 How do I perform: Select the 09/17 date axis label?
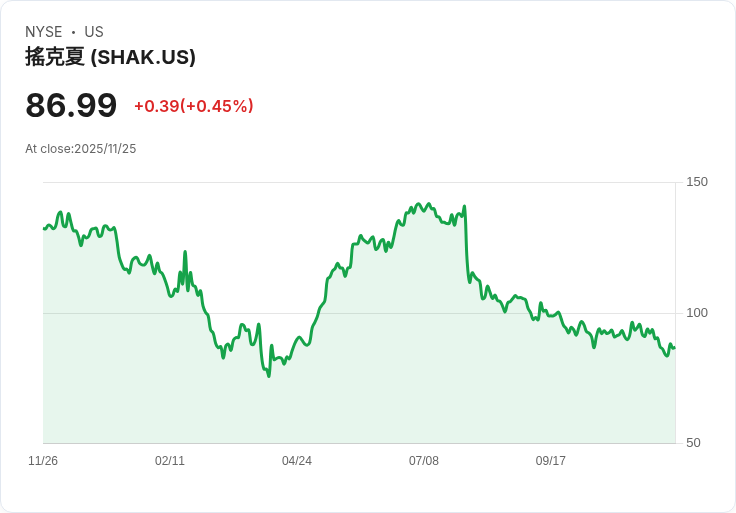(x=551, y=461)
